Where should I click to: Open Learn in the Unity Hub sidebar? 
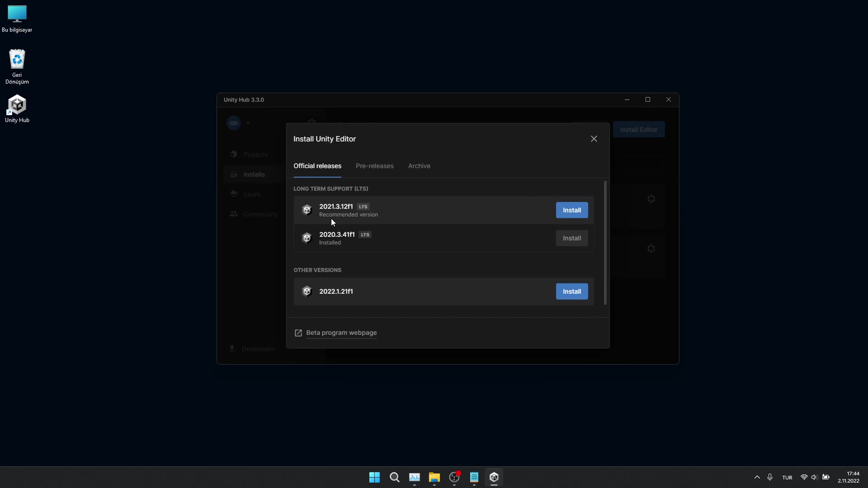252,194
